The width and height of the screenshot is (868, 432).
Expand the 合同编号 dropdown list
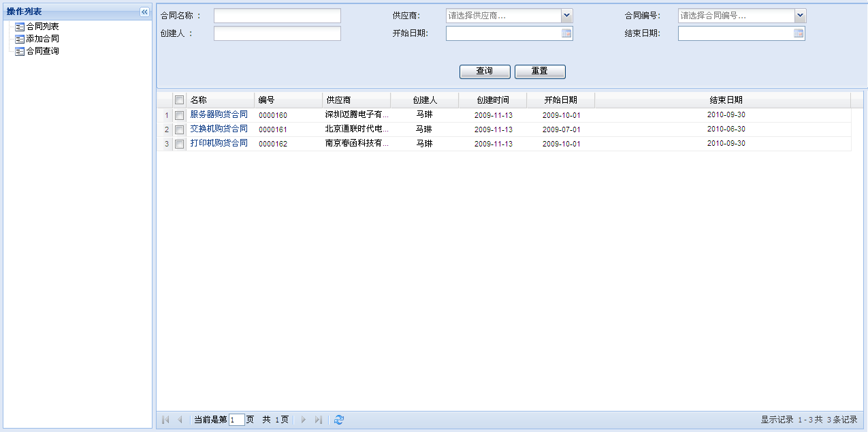800,16
